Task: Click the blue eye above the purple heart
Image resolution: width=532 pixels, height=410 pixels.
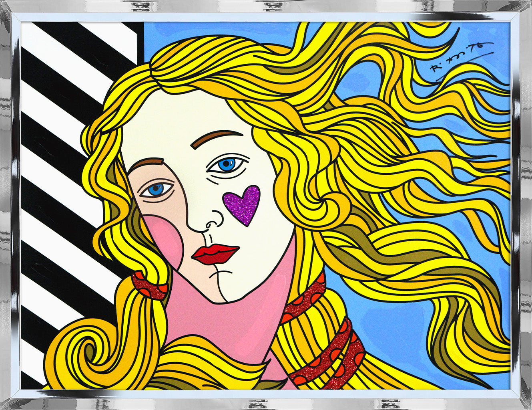Action: click(x=227, y=164)
